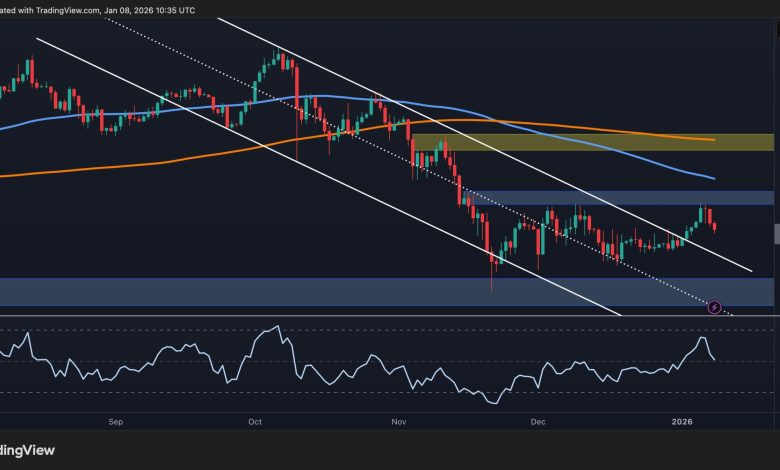Select the yellow resistance zone rectangle
This screenshot has width=780, height=470.
click(592, 142)
